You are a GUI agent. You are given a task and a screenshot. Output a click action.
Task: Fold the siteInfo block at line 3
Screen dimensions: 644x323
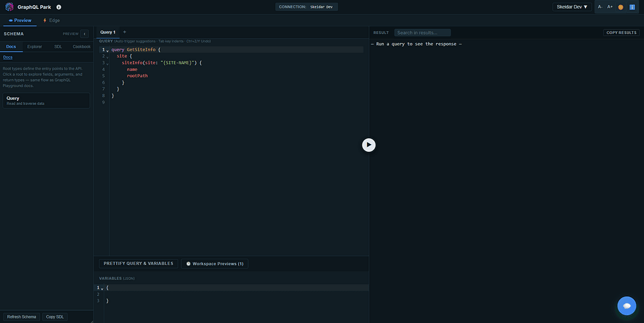point(108,64)
